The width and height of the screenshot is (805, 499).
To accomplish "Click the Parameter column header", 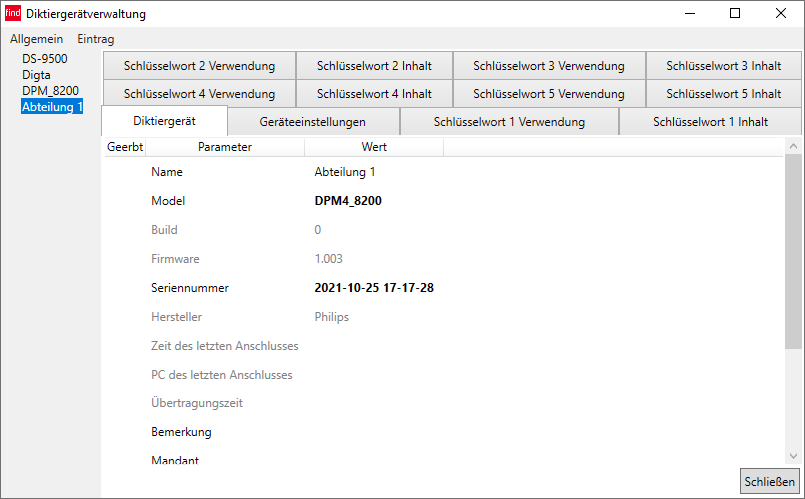I will click(225, 147).
